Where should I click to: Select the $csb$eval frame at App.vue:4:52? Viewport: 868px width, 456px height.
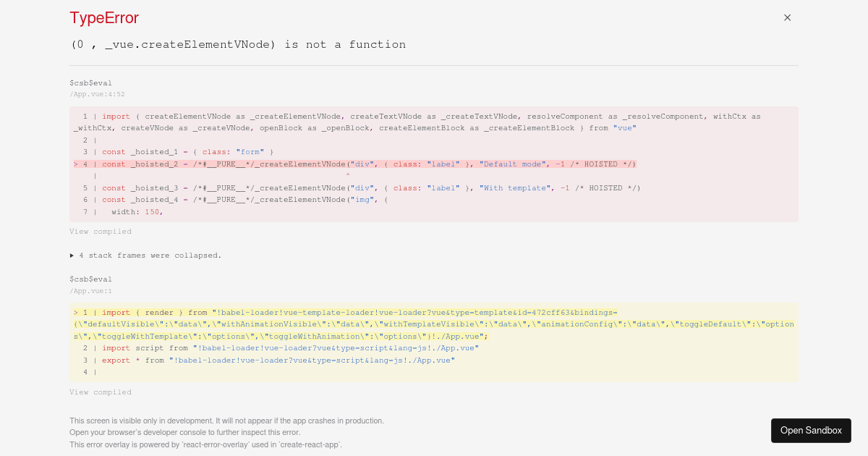[x=90, y=83]
